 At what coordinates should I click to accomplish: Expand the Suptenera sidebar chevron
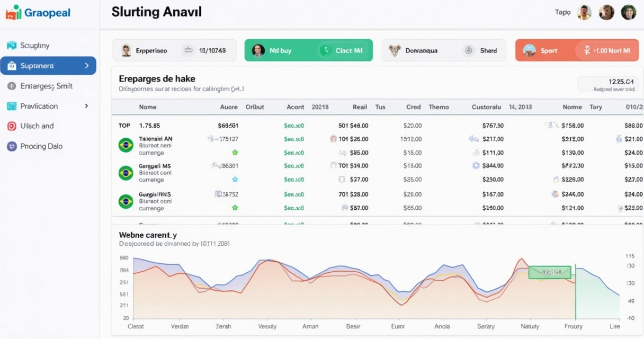[x=86, y=66]
